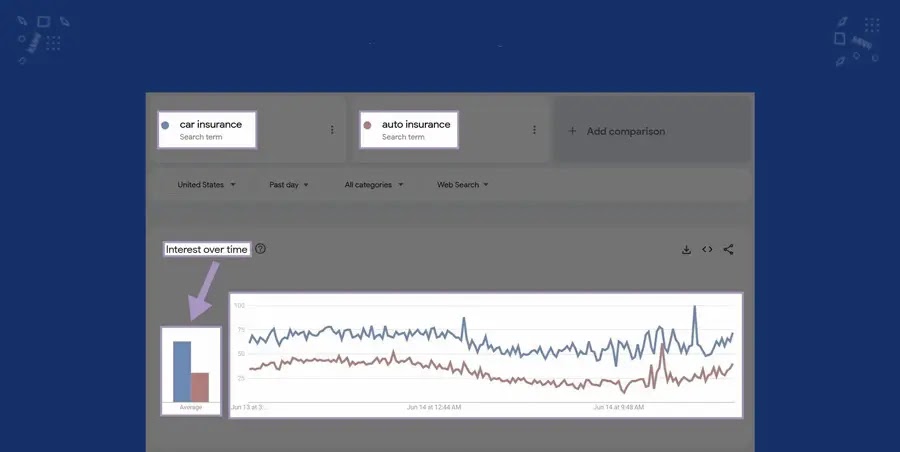
Task: Click the red average bar
Action: (x=200, y=387)
